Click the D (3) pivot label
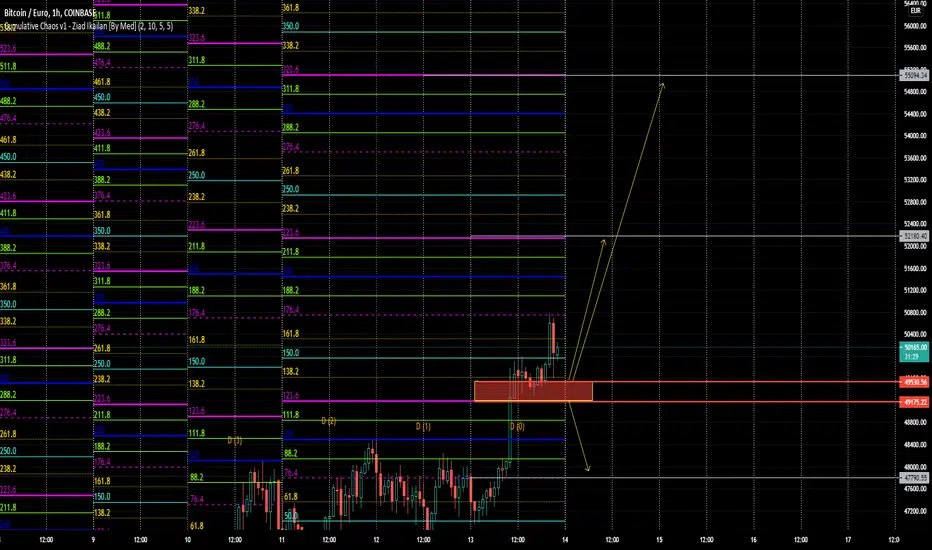This screenshot has height=550, width=932. tap(235, 441)
